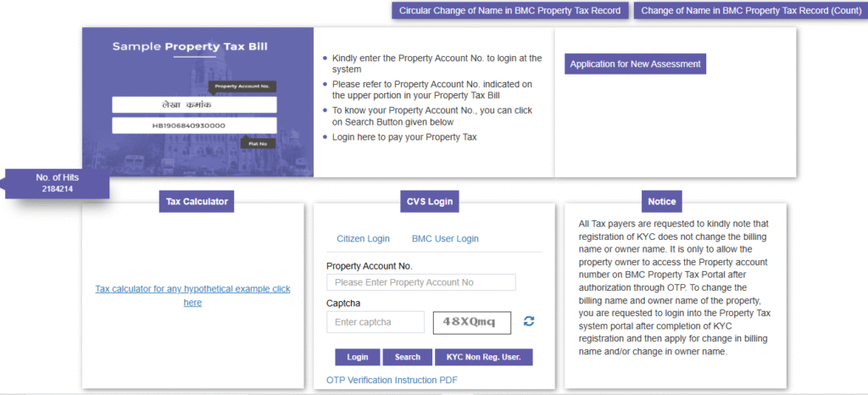Open Application for New Assessment

(636, 64)
